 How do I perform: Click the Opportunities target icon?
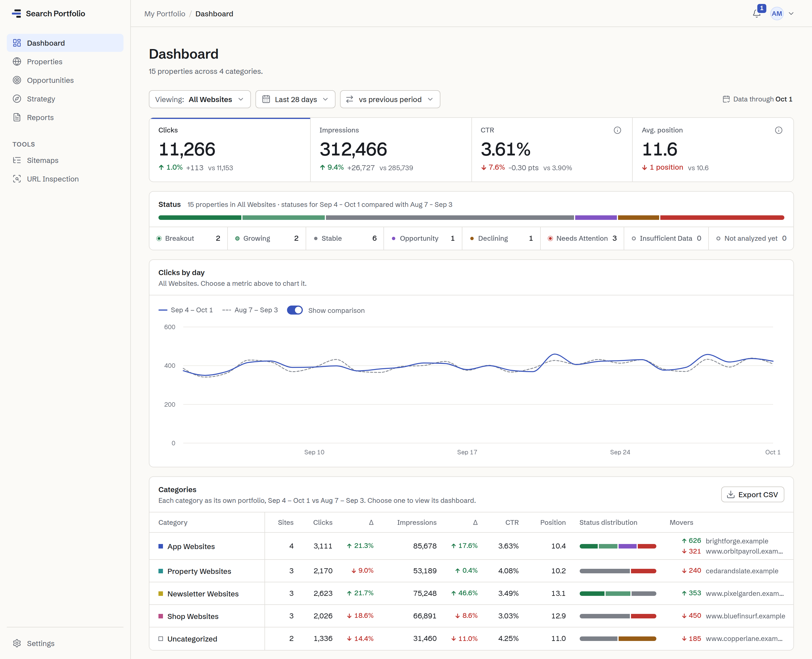(x=17, y=80)
